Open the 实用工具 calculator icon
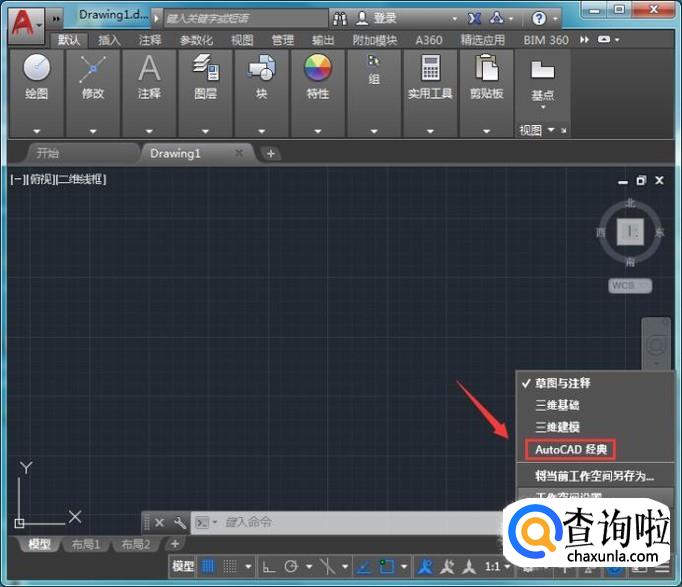Viewport: 682px width, 587px height. (x=430, y=68)
